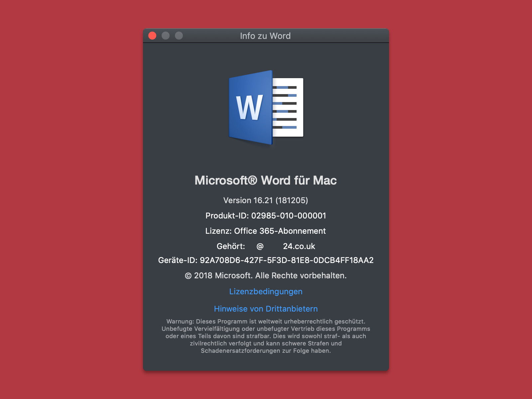Select 'Microsoft® Word für Mac' heading
The image size is (532, 399).
[266, 180]
